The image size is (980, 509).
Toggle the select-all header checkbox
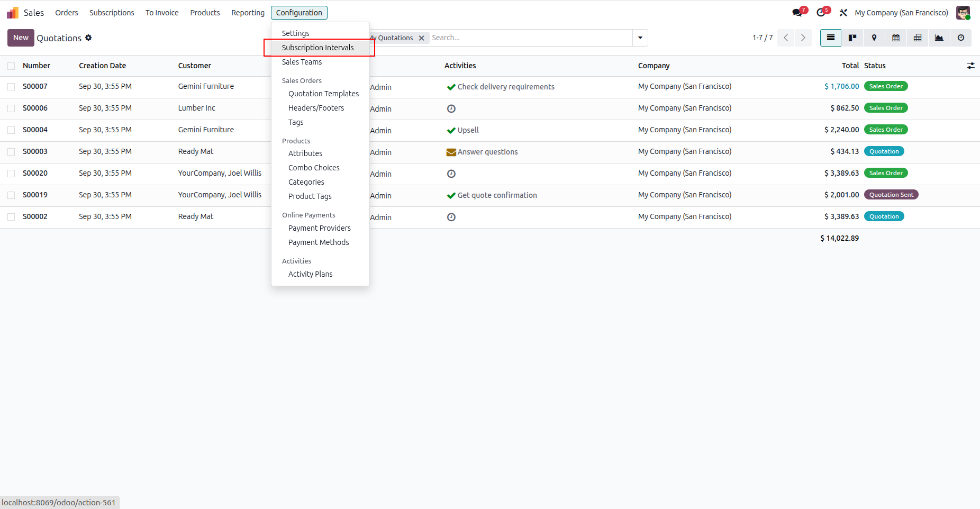11,66
